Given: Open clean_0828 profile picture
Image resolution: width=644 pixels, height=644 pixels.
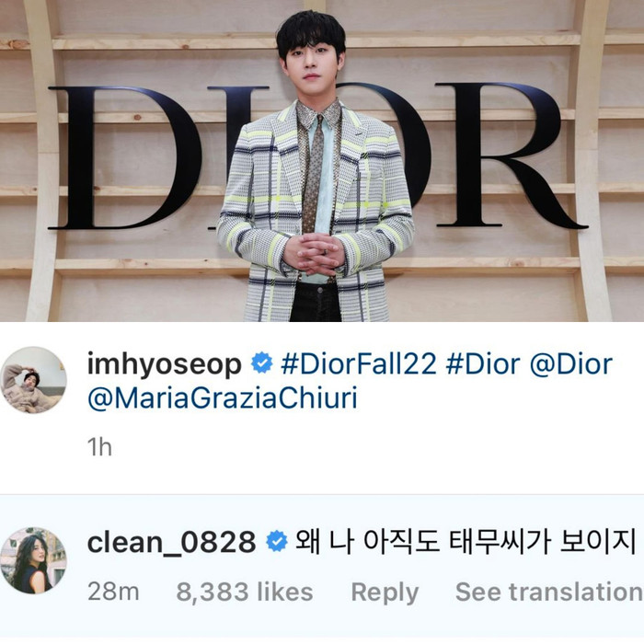Looking at the screenshot, I should pos(33,560).
